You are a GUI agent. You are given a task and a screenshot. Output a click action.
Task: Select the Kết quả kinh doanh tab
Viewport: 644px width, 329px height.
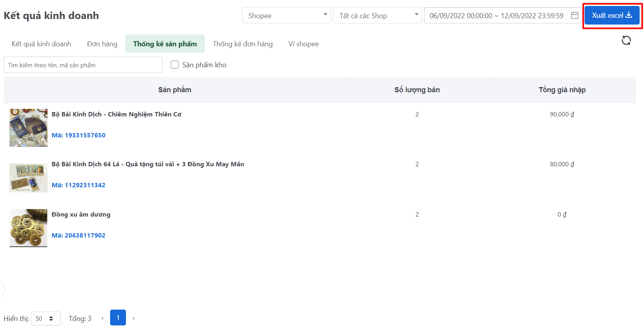pyautogui.click(x=41, y=44)
